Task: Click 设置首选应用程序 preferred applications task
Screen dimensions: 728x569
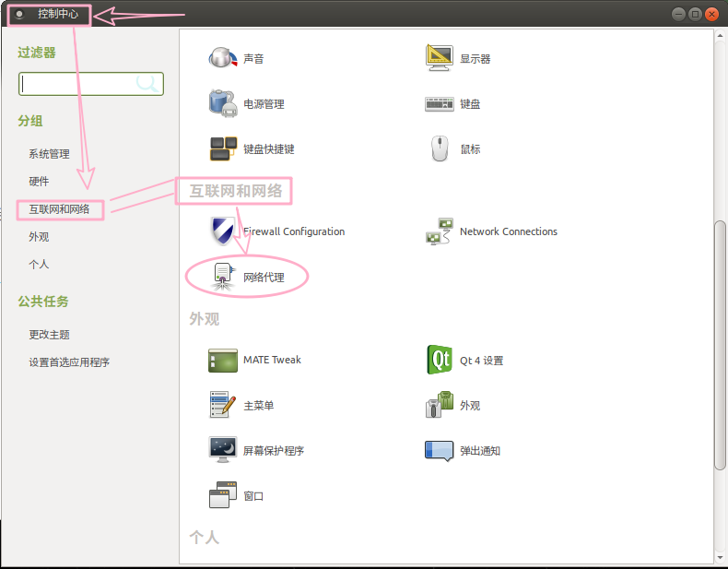Action: point(69,362)
